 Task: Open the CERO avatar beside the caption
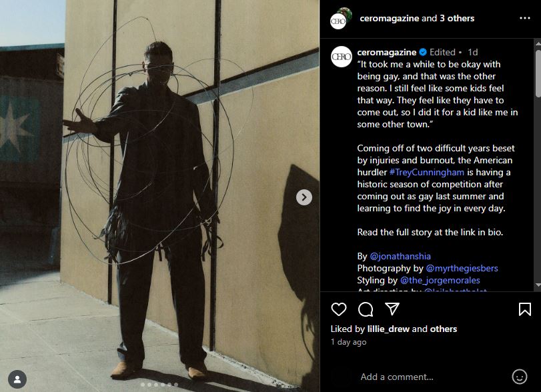342,57
